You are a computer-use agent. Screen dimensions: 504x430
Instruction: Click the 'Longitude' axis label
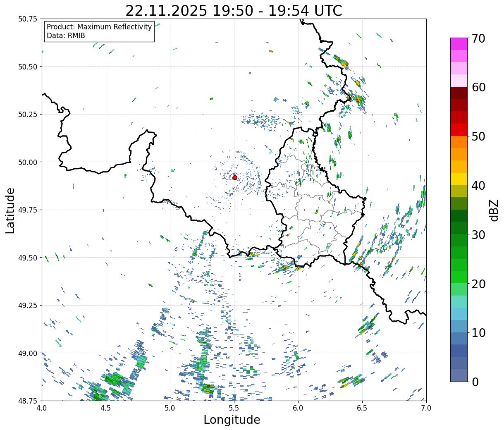tap(232, 420)
